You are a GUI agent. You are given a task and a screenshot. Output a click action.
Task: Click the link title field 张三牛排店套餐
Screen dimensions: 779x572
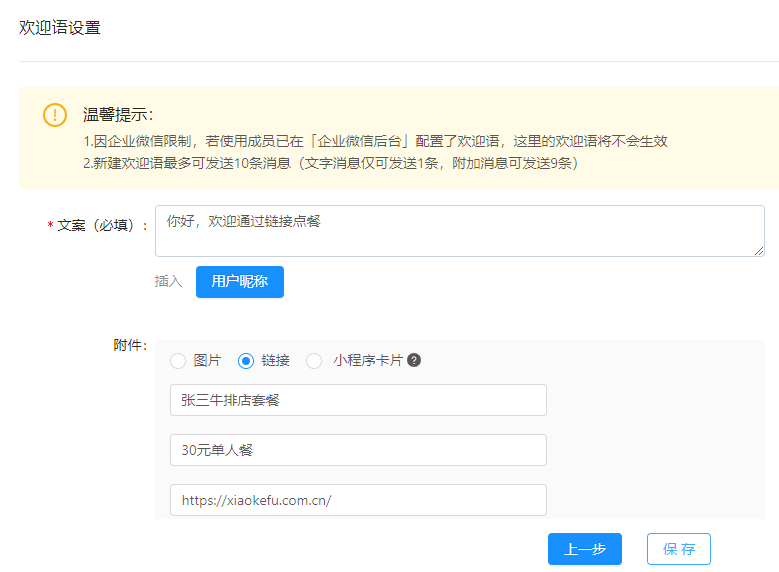pyautogui.click(x=358, y=400)
